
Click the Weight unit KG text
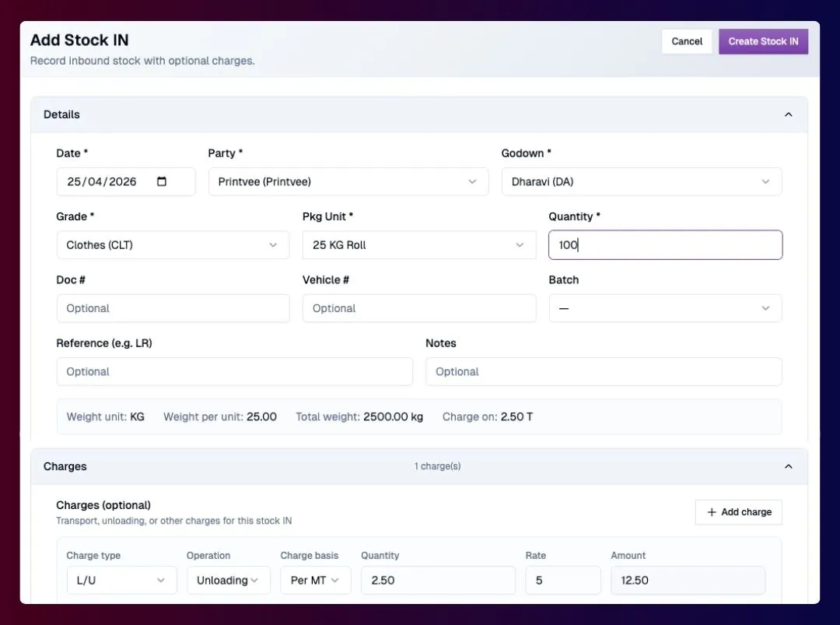point(106,417)
